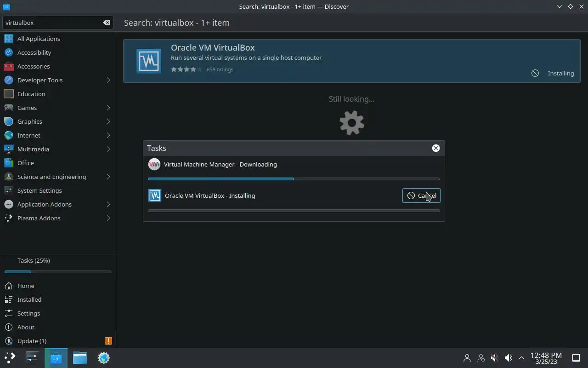Click the Office category icon

pos(9,163)
